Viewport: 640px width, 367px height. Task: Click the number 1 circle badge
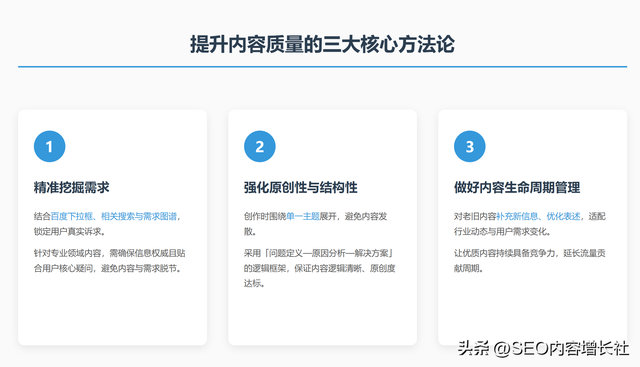click(49, 146)
